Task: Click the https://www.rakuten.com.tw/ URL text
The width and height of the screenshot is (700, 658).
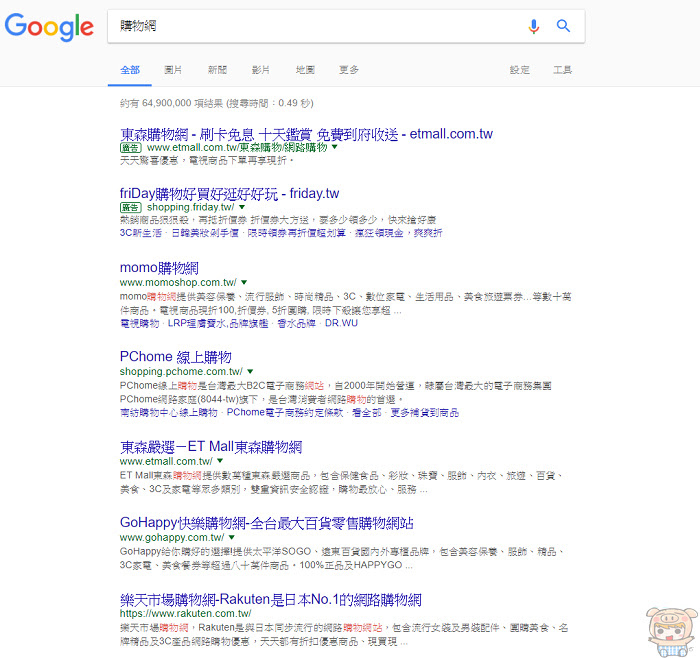Action: 185,613
